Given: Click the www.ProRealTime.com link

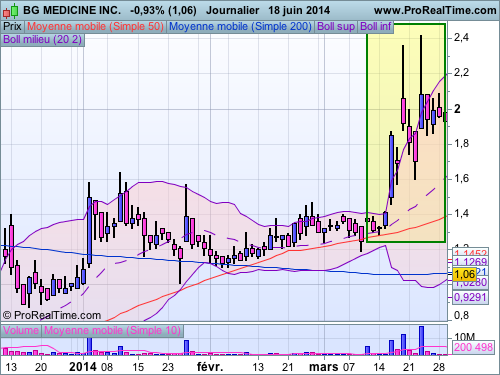Looking at the screenshot, I should tap(435, 10).
